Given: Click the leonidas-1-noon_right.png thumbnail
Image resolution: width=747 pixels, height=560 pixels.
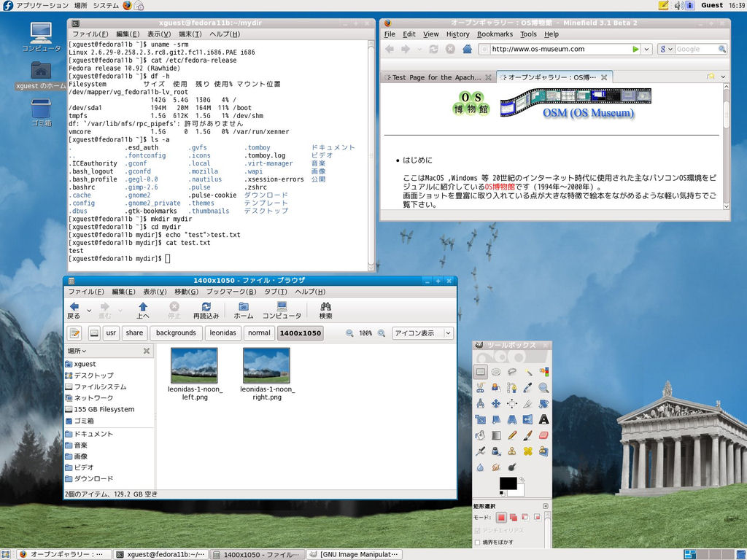Looking at the screenshot, I should (266, 365).
